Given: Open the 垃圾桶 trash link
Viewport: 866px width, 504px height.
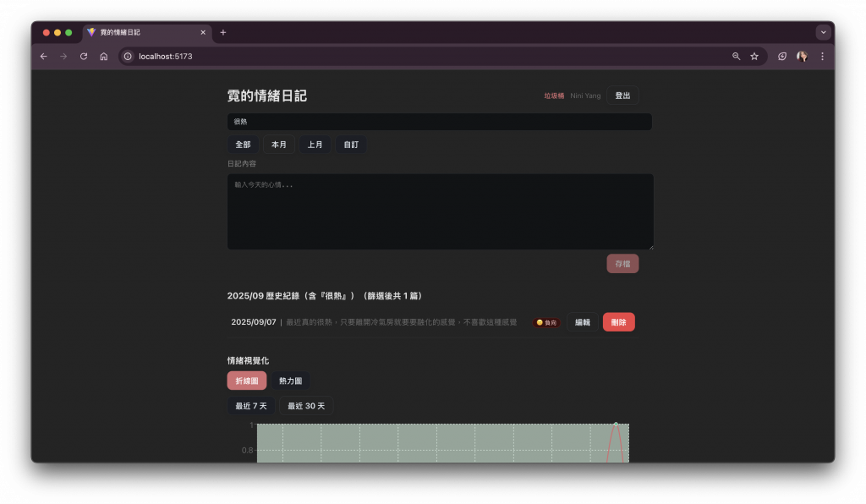Looking at the screenshot, I should coord(554,96).
